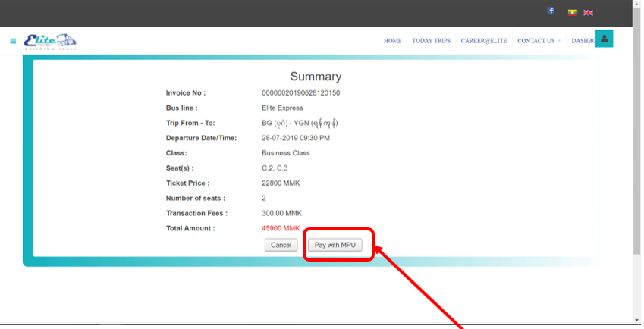Click the Elite bus logo
The image size is (644, 329).
coord(50,41)
